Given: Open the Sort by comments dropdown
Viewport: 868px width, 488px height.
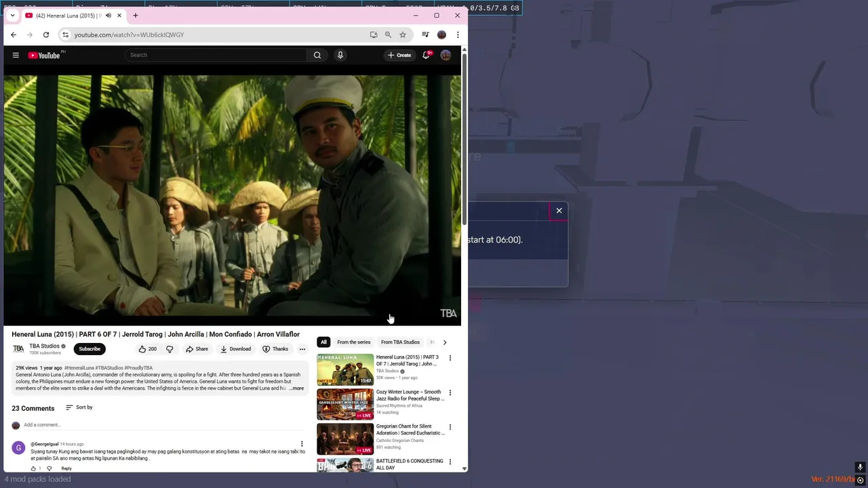Looking at the screenshot, I should click(x=79, y=407).
